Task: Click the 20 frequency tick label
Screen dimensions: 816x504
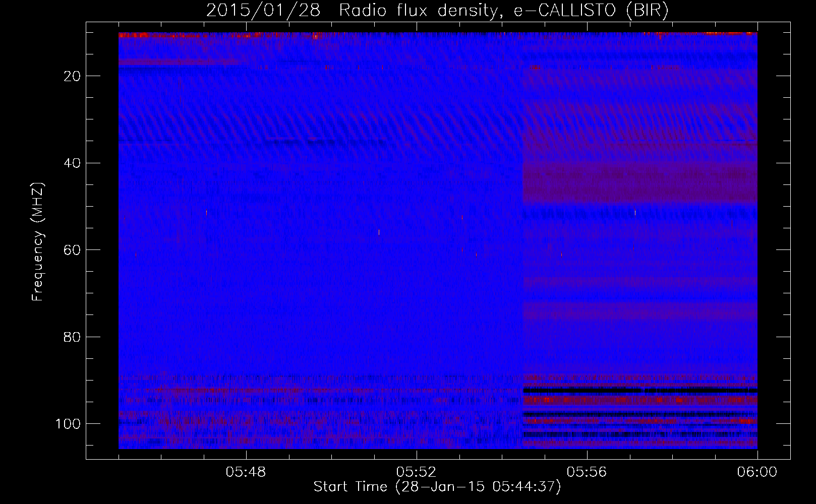Action: pos(72,76)
